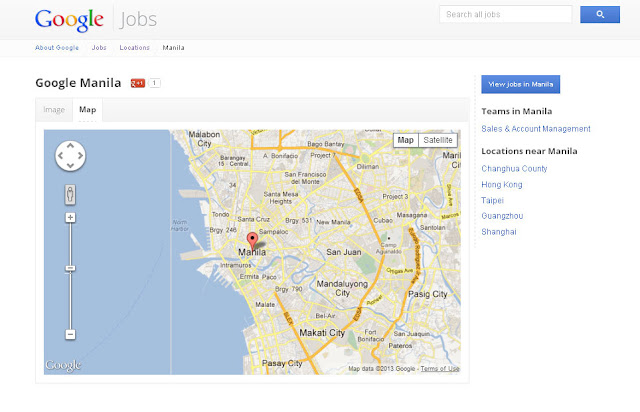Pan the map up with the top arrow
Viewport: 640px width, 412px height.
tap(70, 145)
